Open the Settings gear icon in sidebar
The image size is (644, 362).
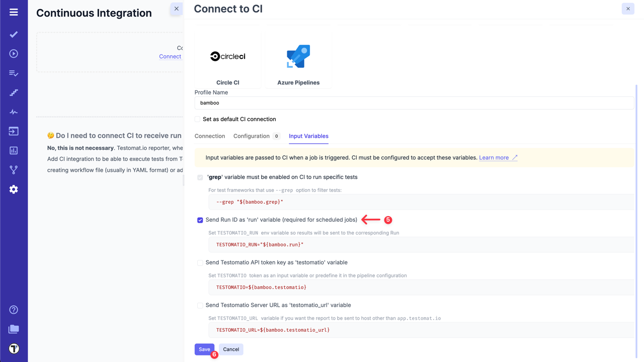[14, 190]
